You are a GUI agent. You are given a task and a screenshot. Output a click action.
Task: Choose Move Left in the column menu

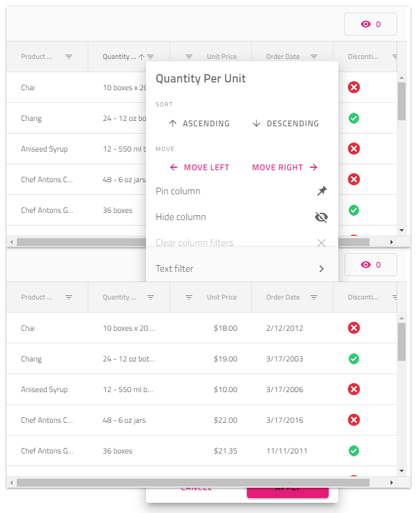coord(200,167)
